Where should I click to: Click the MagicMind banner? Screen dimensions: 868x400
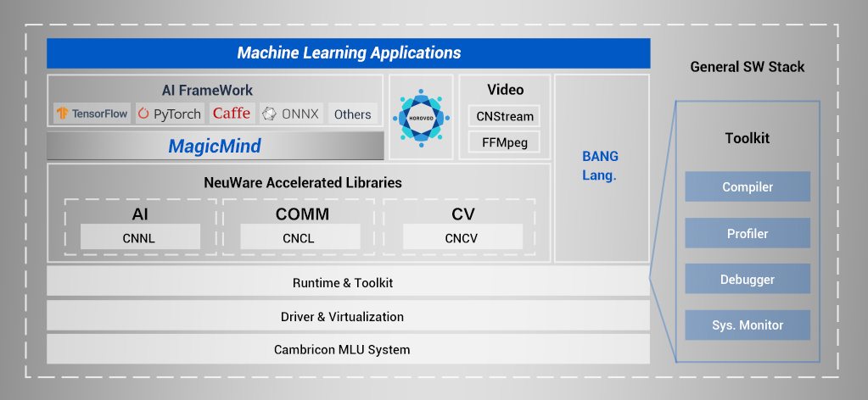point(215,147)
